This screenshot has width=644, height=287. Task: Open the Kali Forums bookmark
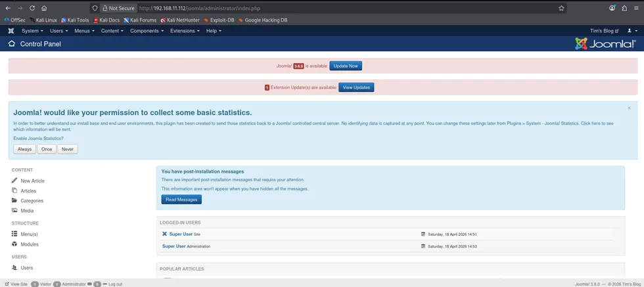coord(140,20)
